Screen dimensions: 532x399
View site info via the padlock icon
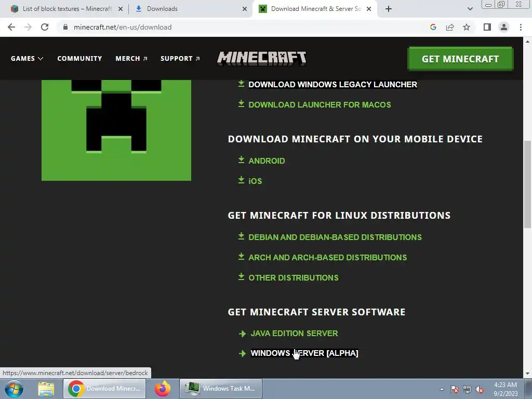pyautogui.click(x=65, y=27)
